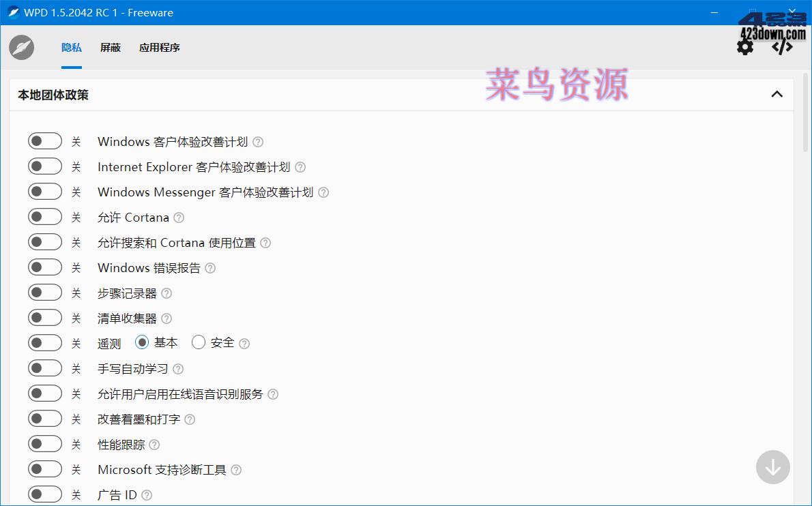The image size is (812, 506).
Task: Click the WPD logo icon beside the tabs
Action: tap(20, 47)
